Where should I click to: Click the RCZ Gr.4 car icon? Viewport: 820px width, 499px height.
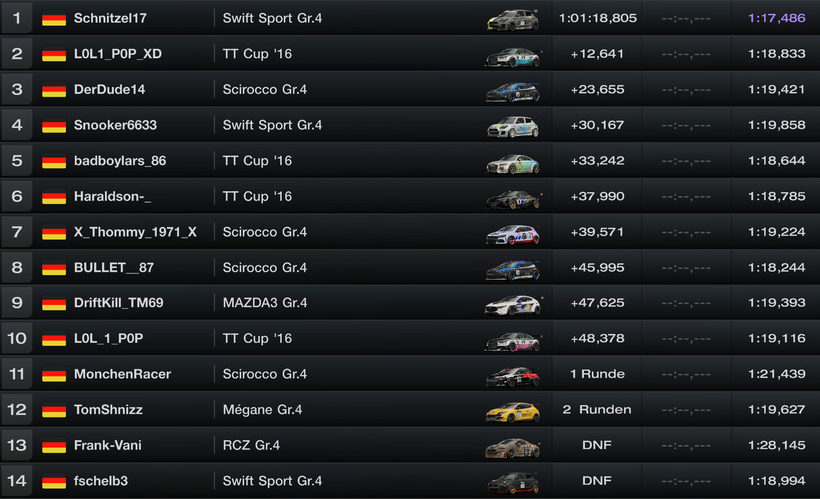pyautogui.click(x=512, y=447)
